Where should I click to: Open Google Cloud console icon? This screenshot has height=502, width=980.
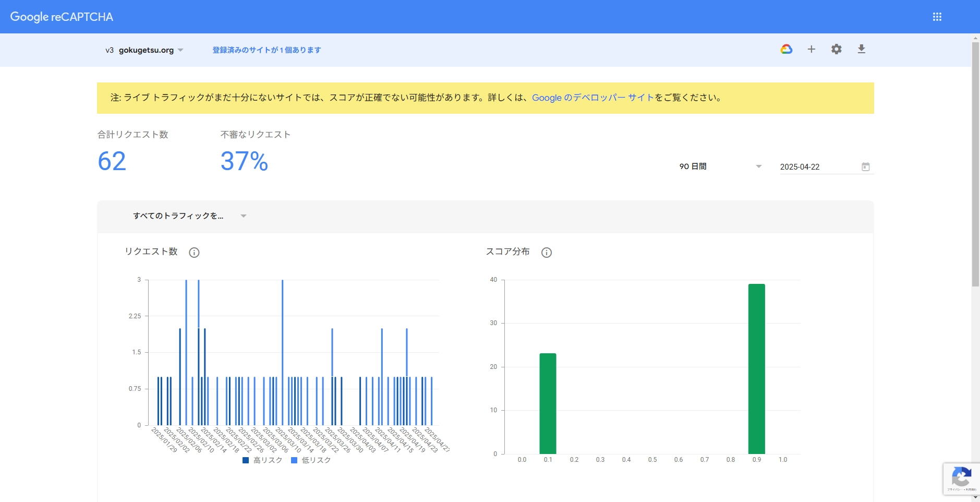point(786,50)
